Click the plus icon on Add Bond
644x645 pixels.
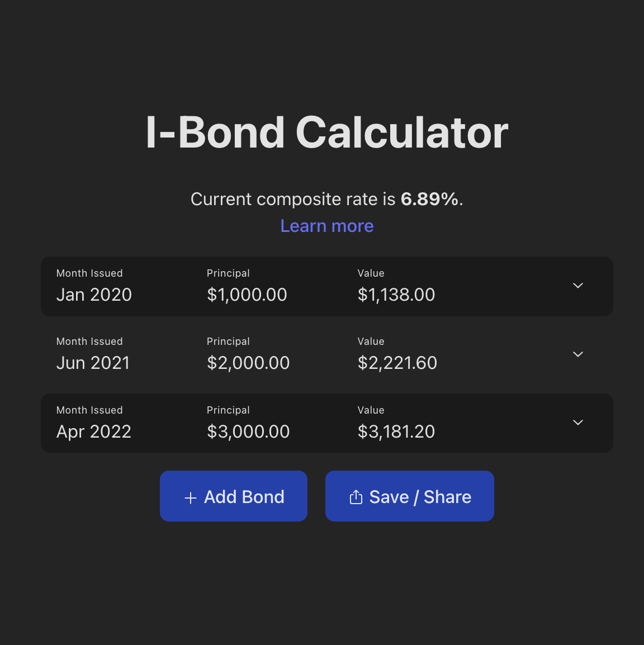191,497
